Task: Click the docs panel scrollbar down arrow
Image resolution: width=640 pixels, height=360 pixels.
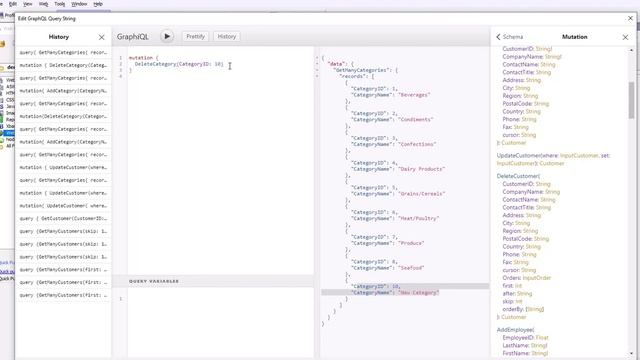Action: (x=631, y=353)
